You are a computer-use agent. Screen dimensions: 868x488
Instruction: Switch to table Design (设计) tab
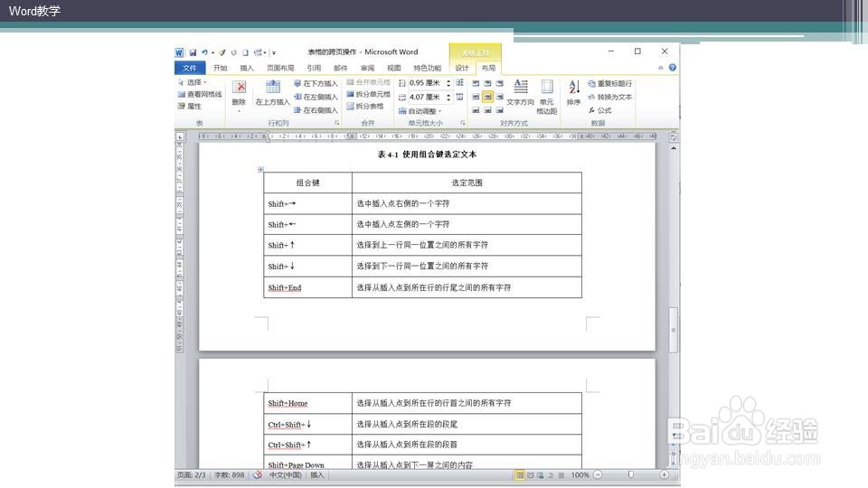[x=462, y=68]
